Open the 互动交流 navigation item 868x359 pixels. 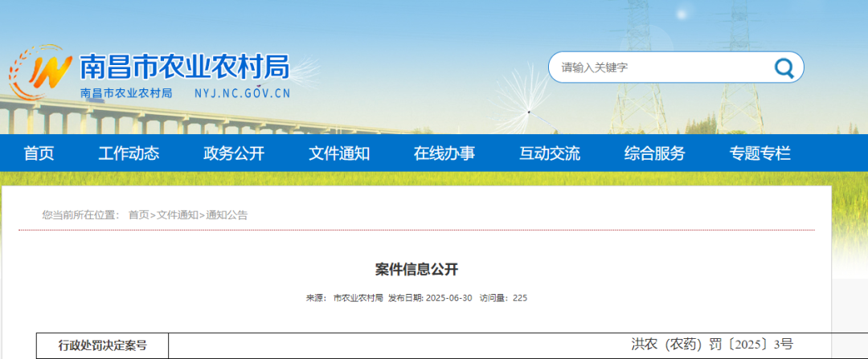coord(549,153)
